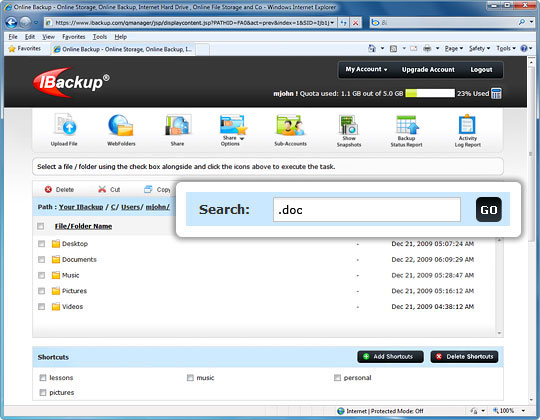Click the Stop loading X icon
The width and height of the screenshot is (540, 420).
tap(356, 23)
